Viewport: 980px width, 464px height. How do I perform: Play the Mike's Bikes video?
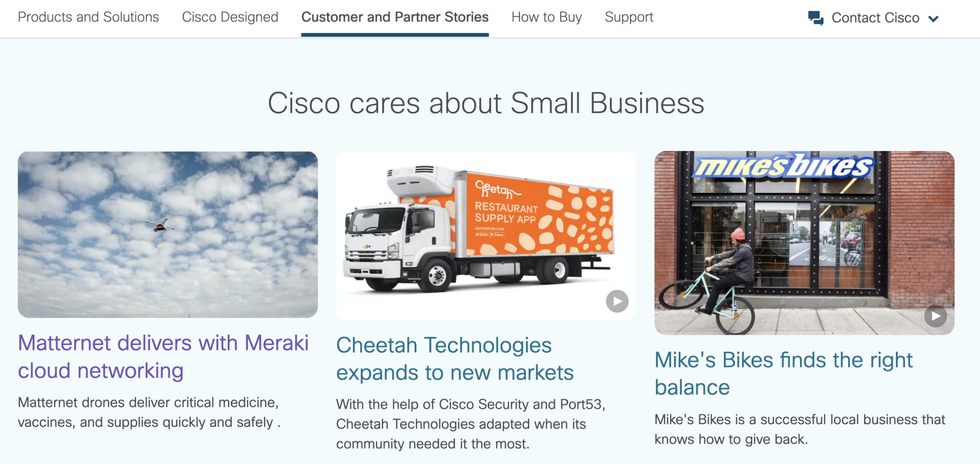pos(936,316)
